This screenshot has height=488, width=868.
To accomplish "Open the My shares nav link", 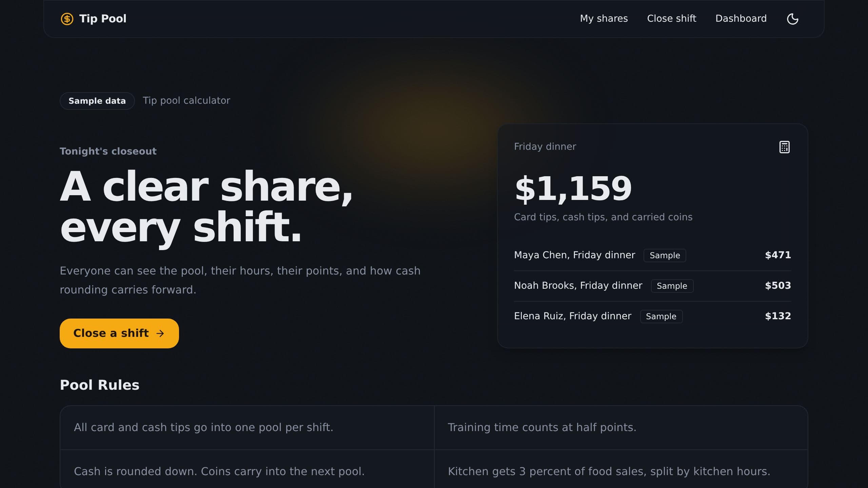I will tap(604, 18).
